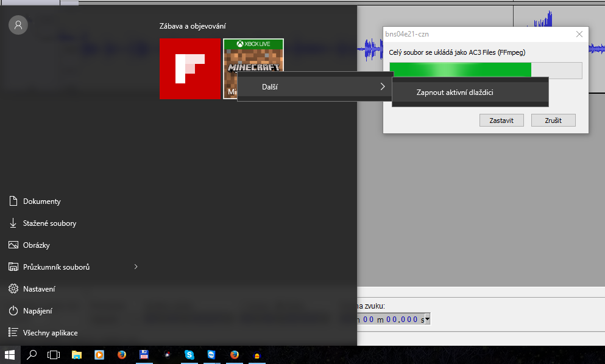Viewport: 605px width, 364px height.
Task: Expand the chevron arrow beside Další
Action: [x=383, y=87]
